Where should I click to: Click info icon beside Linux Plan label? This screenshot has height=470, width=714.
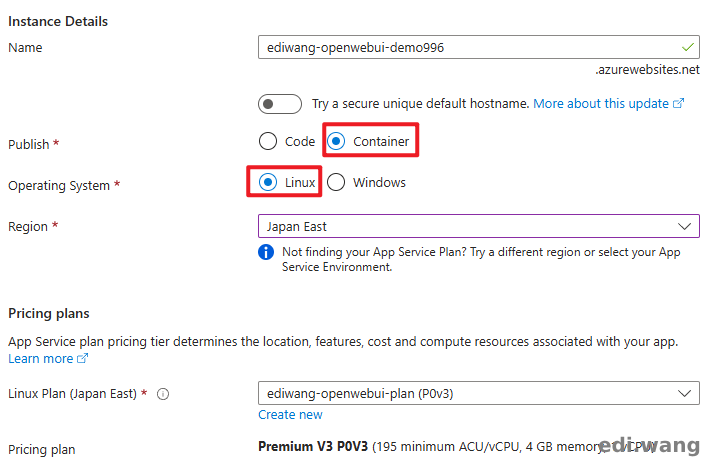pos(163,394)
